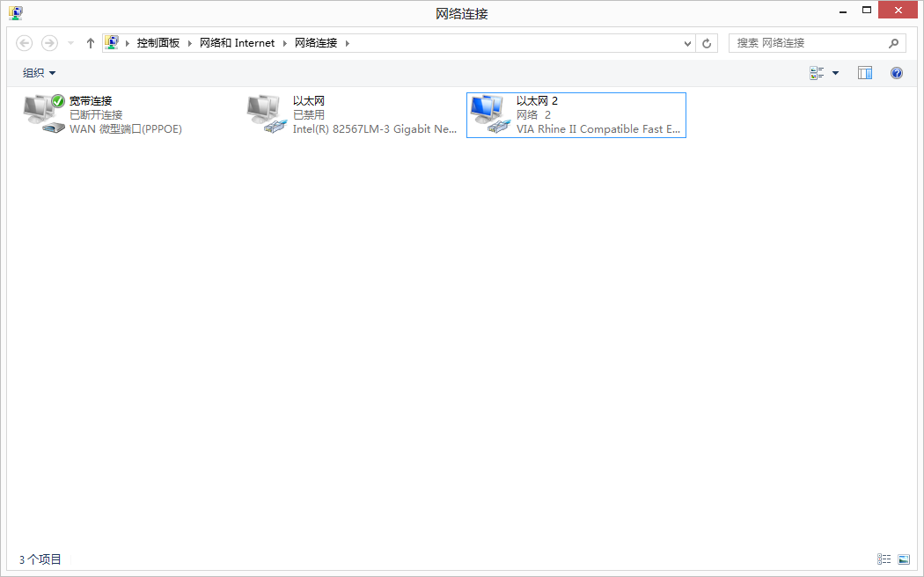
Task: Go up one folder level
Action: click(90, 43)
